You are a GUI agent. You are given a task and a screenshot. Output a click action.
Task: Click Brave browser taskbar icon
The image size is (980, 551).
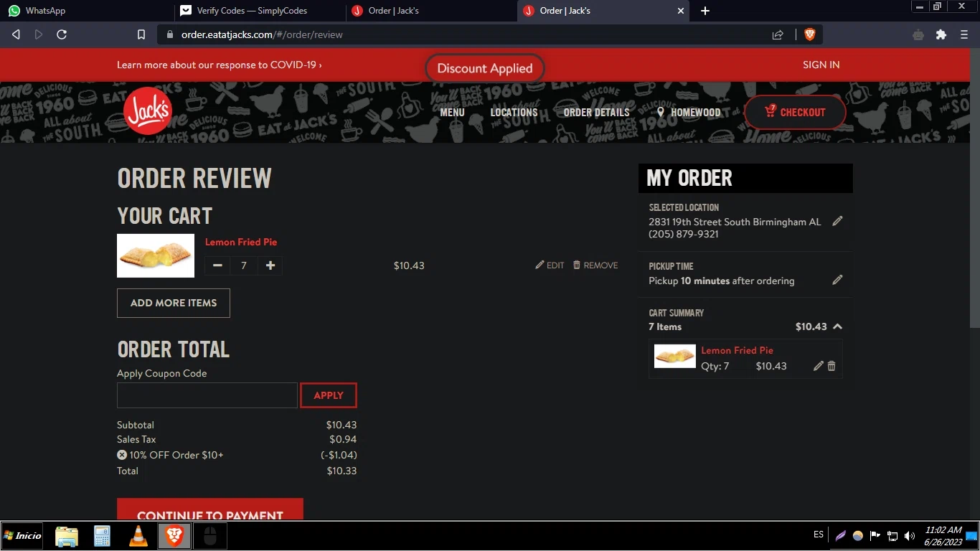pyautogui.click(x=174, y=536)
